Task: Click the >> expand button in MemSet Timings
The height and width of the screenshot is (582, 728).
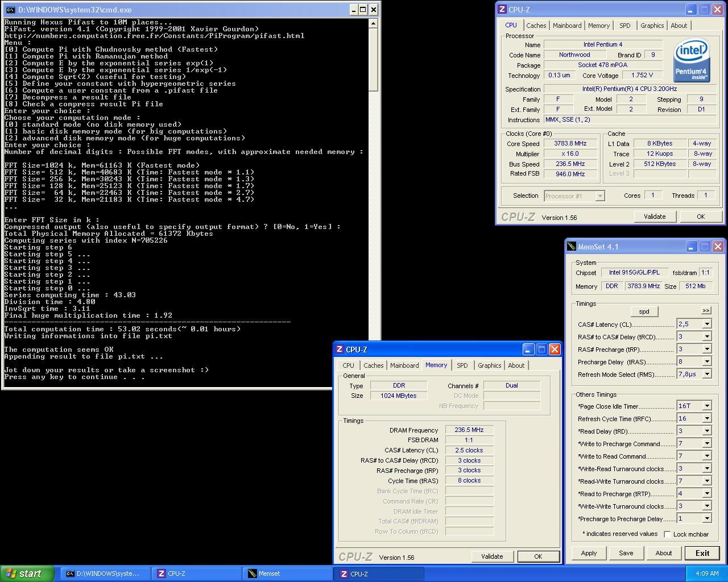Action: [x=706, y=310]
